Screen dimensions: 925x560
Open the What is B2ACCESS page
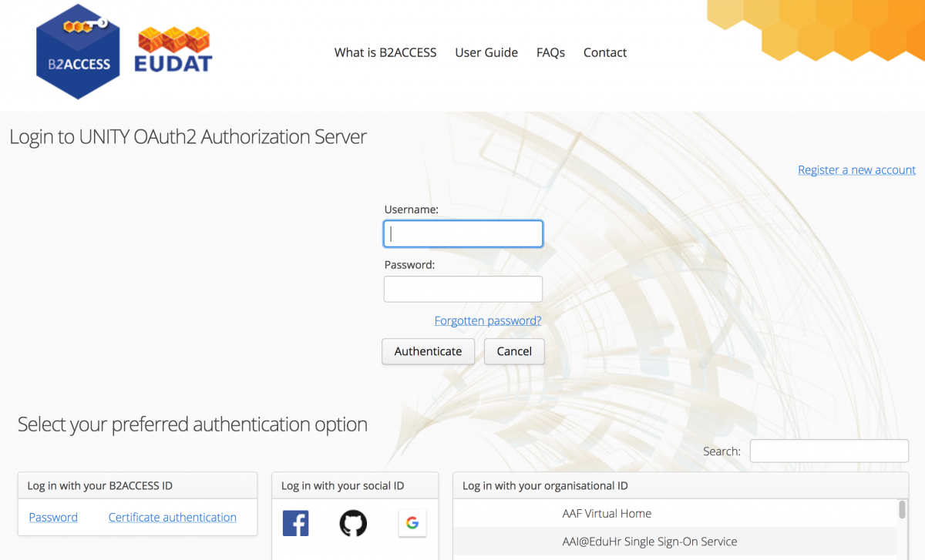(x=385, y=52)
